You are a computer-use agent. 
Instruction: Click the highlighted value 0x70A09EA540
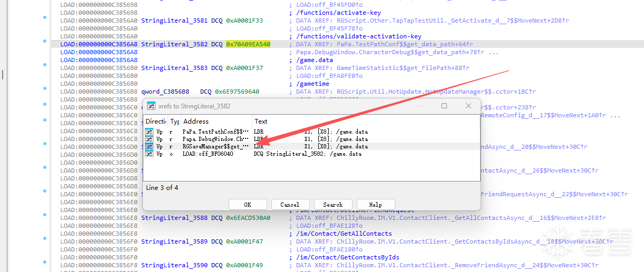click(x=248, y=44)
